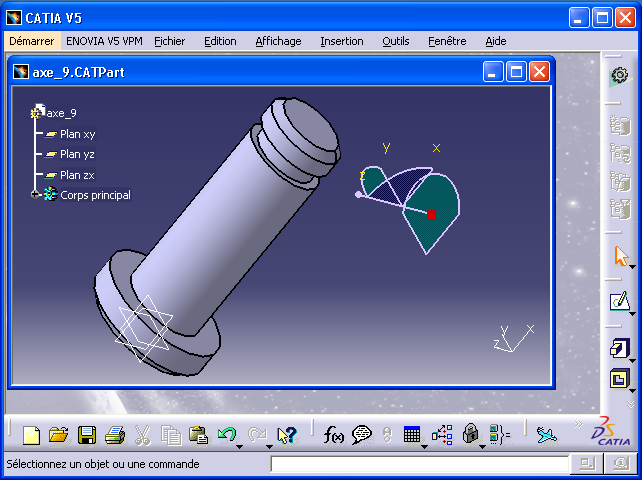Open the Insertion menu

tap(342, 41)
